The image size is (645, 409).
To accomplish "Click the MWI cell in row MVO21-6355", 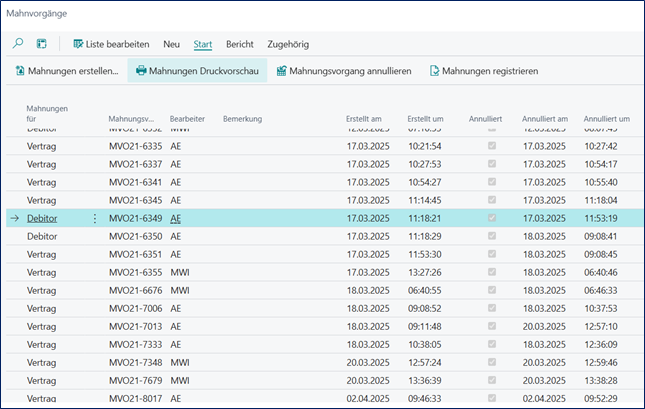I will 180,272.
